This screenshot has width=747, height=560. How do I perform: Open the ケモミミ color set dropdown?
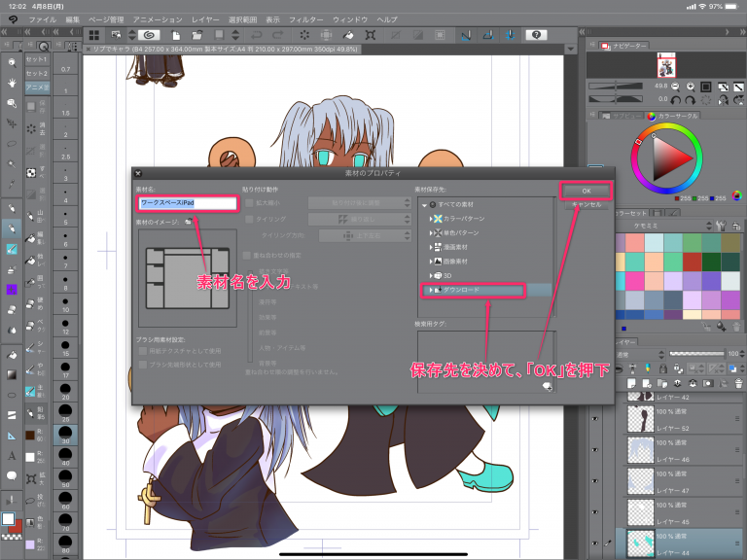pos(664,226)
